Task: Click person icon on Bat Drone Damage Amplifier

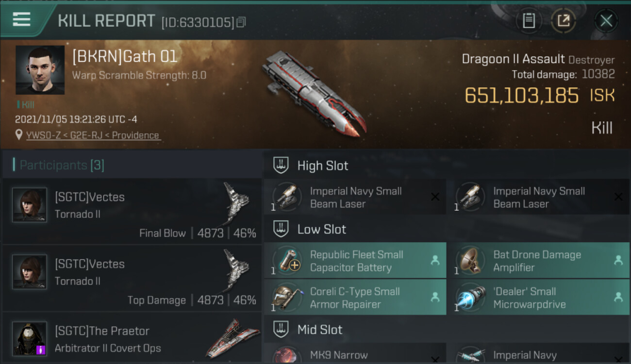Action: (618, 260)
